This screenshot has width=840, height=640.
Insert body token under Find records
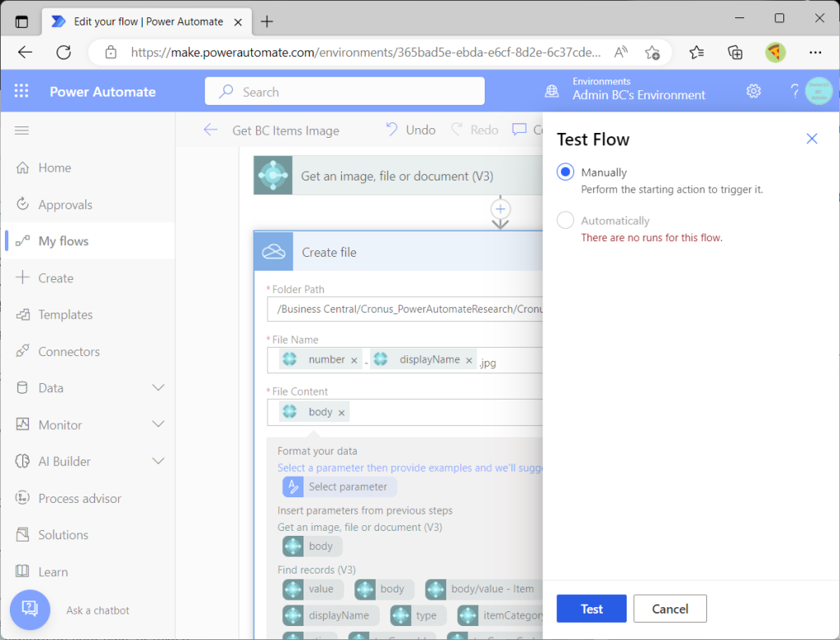click(x=384, y=589)
